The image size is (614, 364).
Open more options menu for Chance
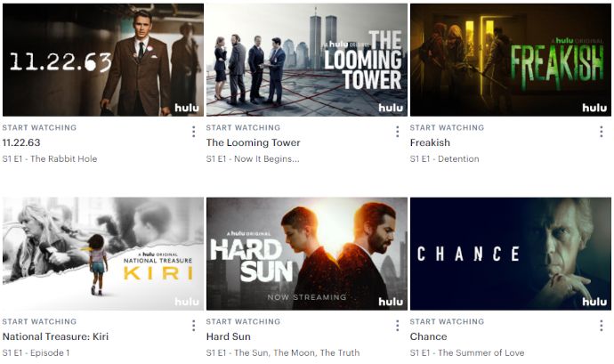click(601, 326)
